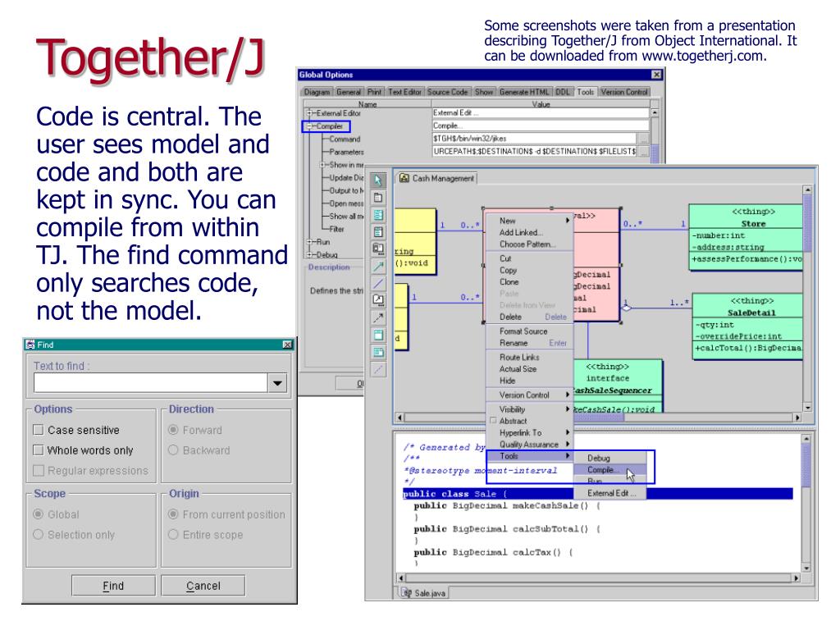Screen dimensions: 840x630
Task: Choose the Selection only scope option
Action: 38,534
